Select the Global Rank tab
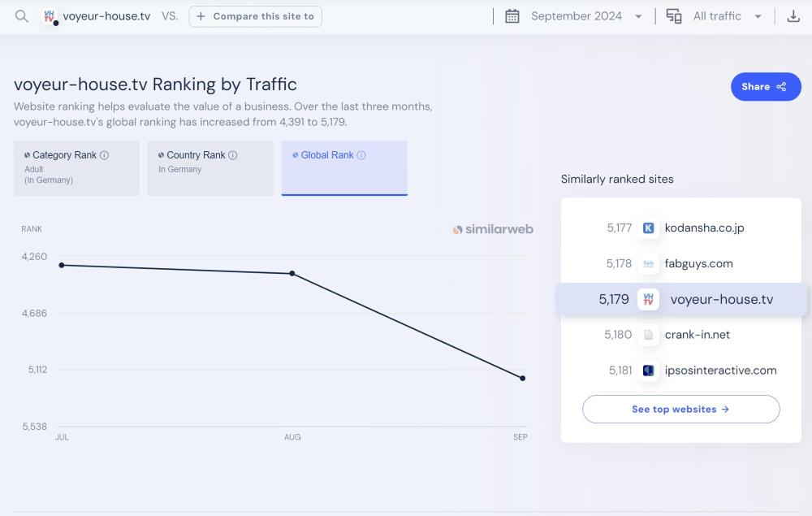Viewport: 812px width, 516px height. [344, 168]
